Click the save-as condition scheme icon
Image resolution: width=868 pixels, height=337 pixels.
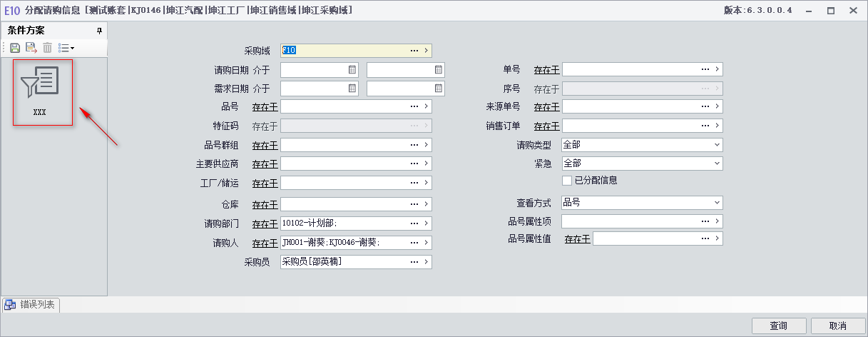(x=31, y=48)
